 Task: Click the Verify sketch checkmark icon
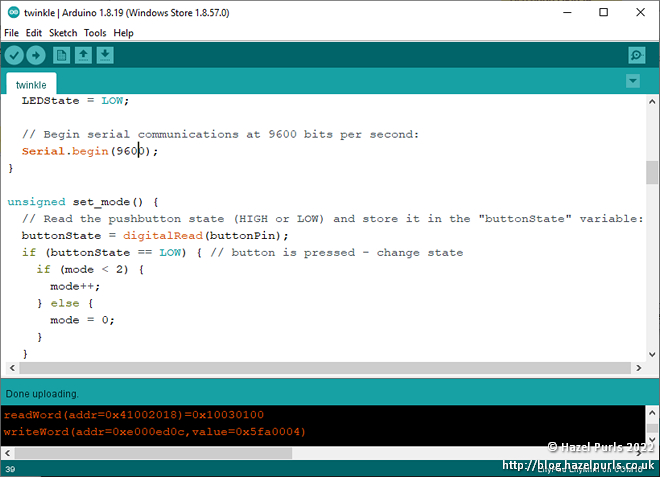tap(14, 55)
